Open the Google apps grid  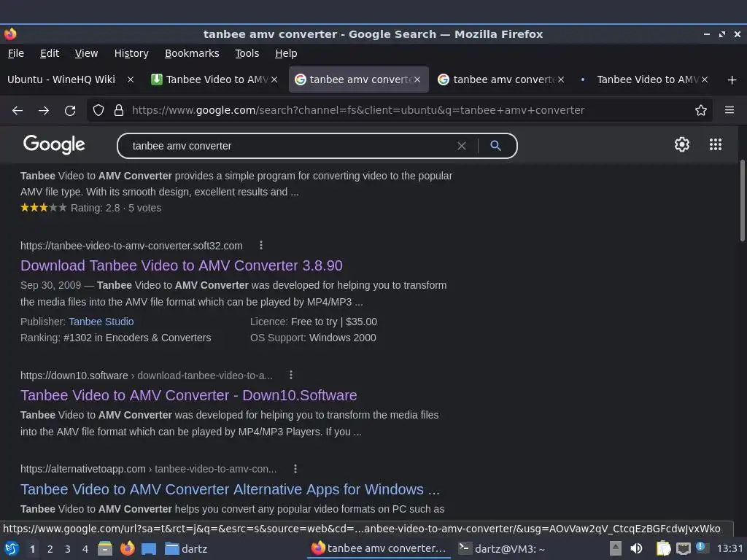pyautogui.click(x=715, y=144)
